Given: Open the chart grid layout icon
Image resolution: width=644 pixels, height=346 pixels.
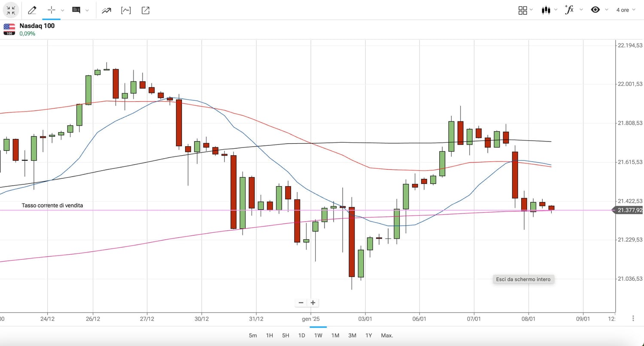Looking at the screenshot, I should tap(522, 10).
